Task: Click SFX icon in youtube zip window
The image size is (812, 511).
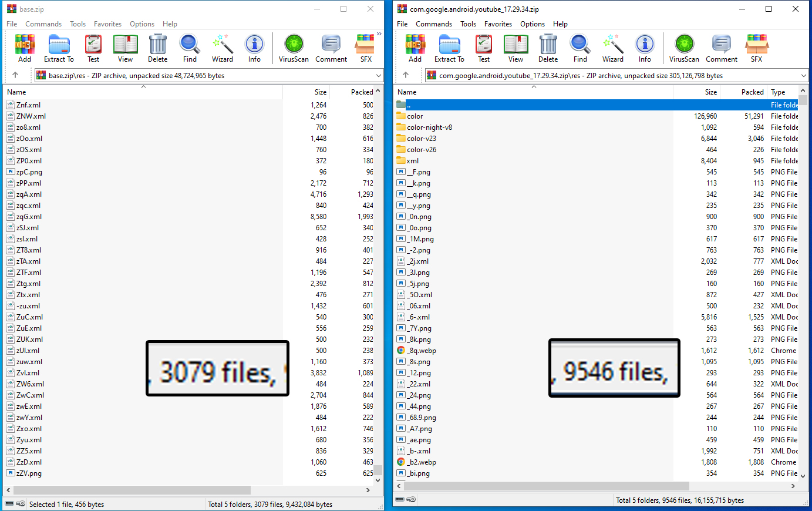Action: [756, 48]
